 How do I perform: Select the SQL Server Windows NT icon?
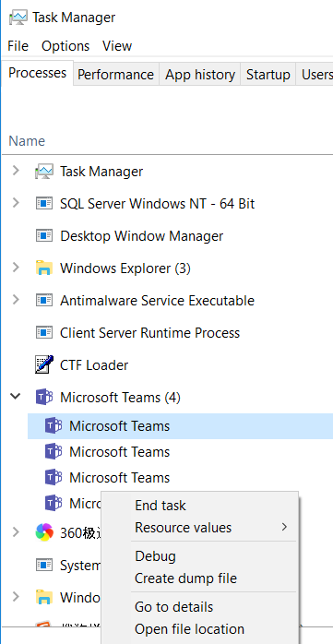(43, 203)
